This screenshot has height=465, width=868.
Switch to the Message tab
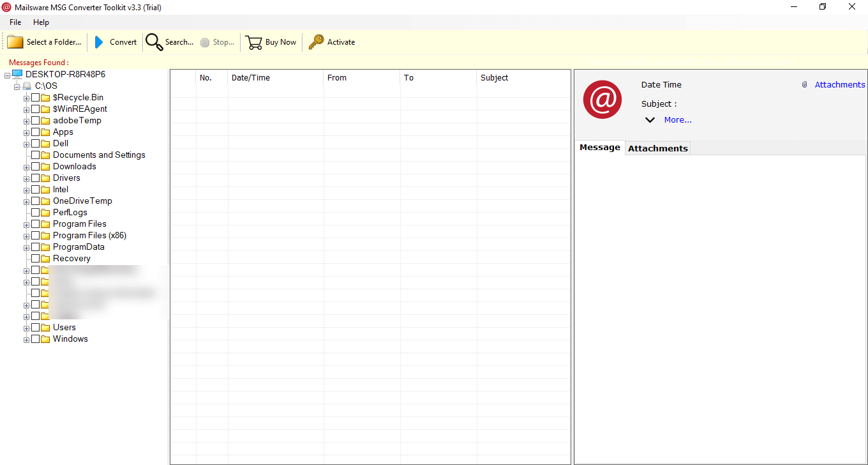coord(600,148)
